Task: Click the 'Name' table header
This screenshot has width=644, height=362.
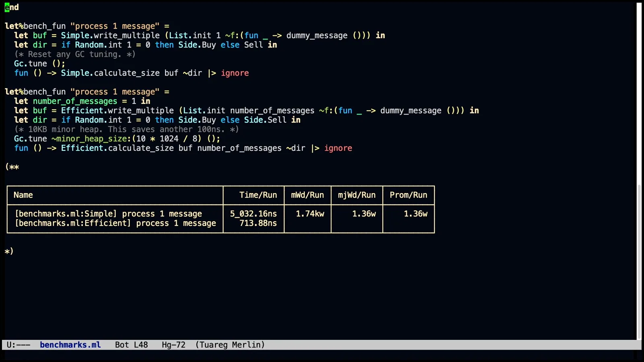Action: point(23,195)
